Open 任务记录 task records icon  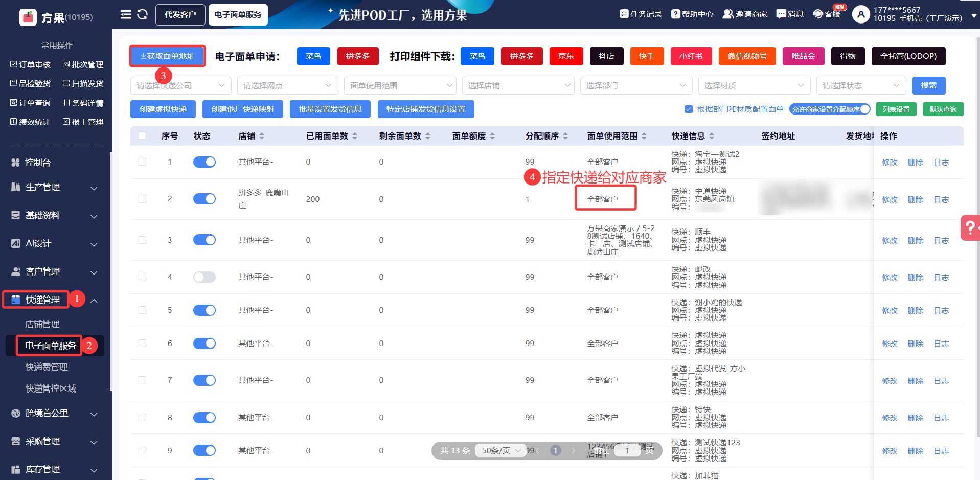pos(624,14)
